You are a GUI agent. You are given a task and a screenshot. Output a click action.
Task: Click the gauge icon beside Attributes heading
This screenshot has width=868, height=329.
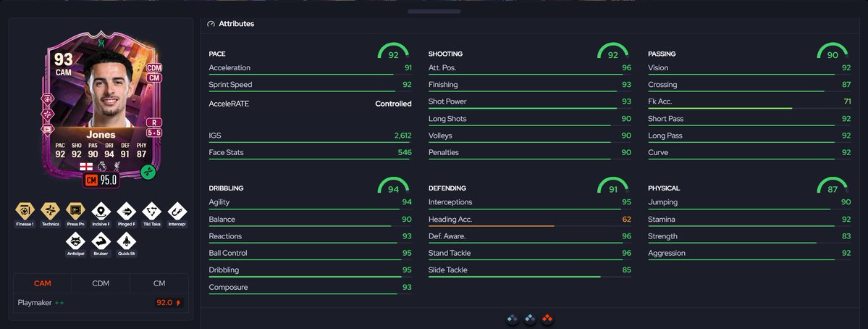tap(211, 24)
